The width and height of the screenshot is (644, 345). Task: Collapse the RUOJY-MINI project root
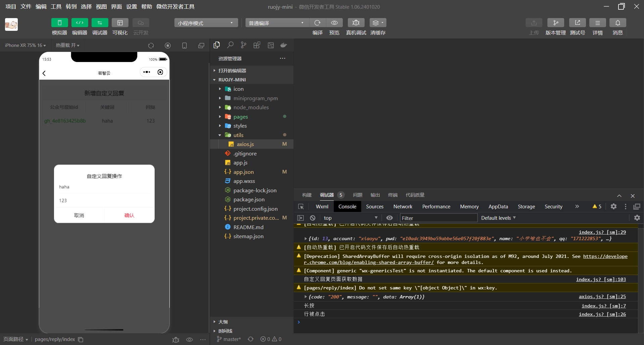(x=252, y=80)
